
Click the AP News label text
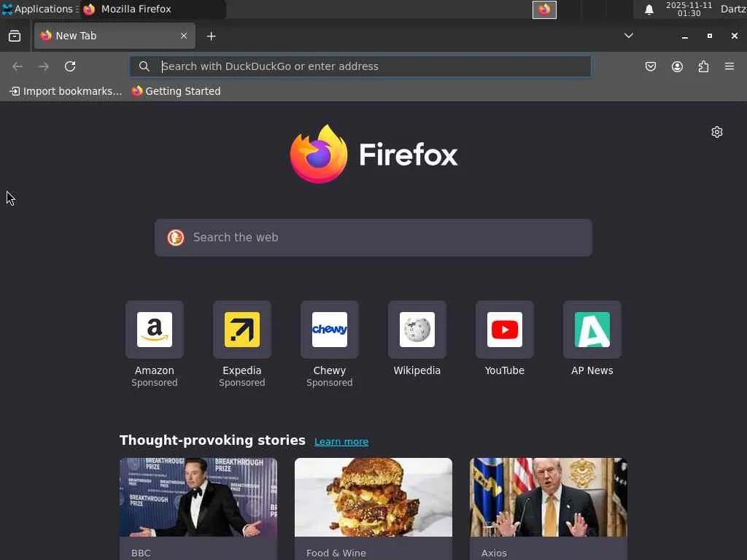592,370
